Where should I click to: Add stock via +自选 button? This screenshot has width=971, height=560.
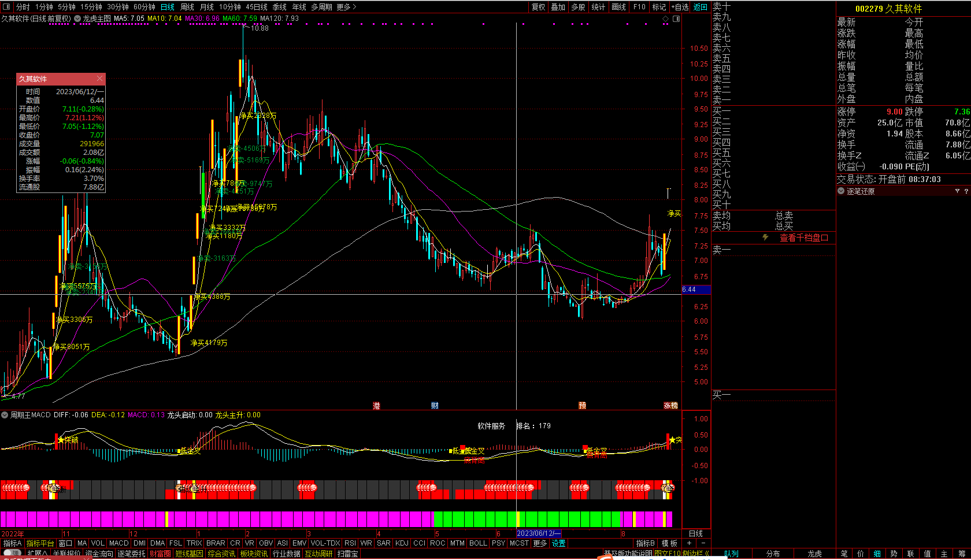click(680, 7)
